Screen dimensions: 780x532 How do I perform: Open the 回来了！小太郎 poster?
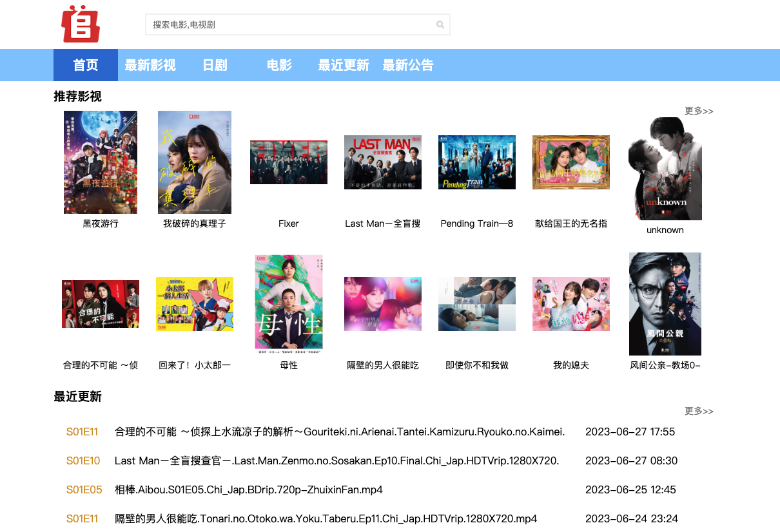195,304
